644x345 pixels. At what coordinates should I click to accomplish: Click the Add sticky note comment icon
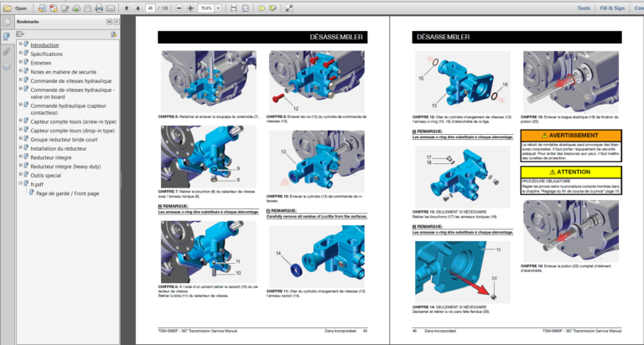click(262, 8)
